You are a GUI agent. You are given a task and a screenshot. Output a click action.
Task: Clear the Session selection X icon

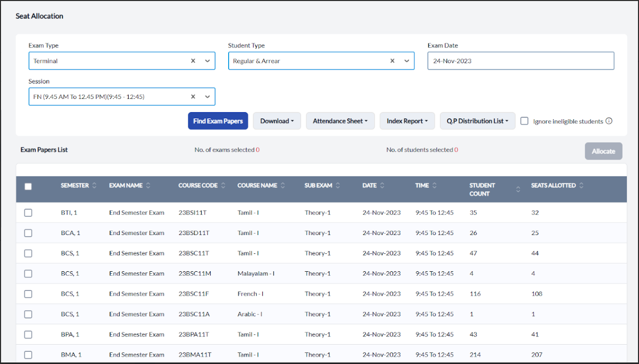(x=193, y=96)
